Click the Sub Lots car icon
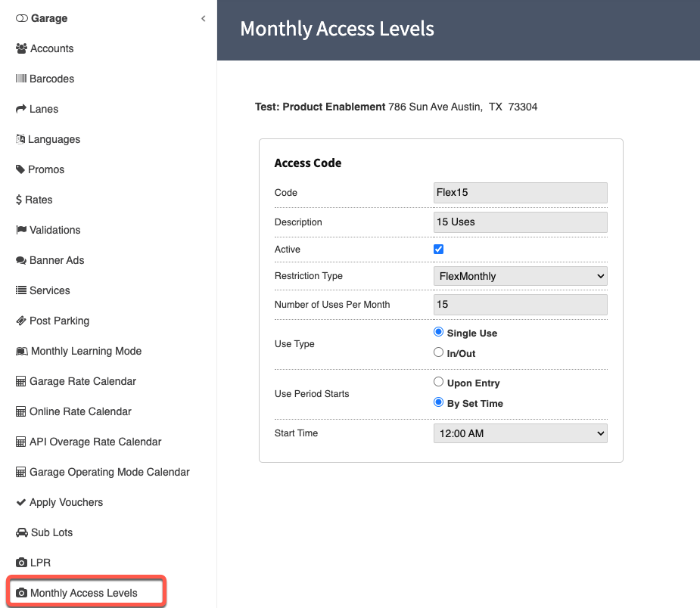 coord(21,532)
